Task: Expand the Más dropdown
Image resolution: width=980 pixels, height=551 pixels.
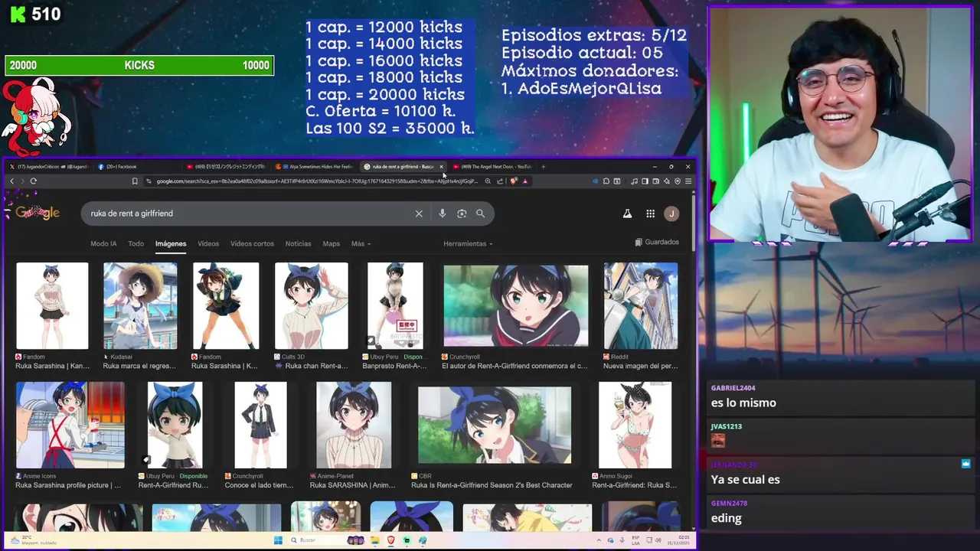Action: tap(361, 243)
